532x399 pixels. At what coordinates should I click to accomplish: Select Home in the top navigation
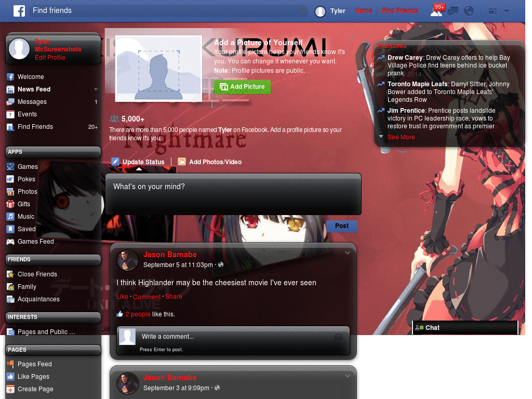coord(363,10)
